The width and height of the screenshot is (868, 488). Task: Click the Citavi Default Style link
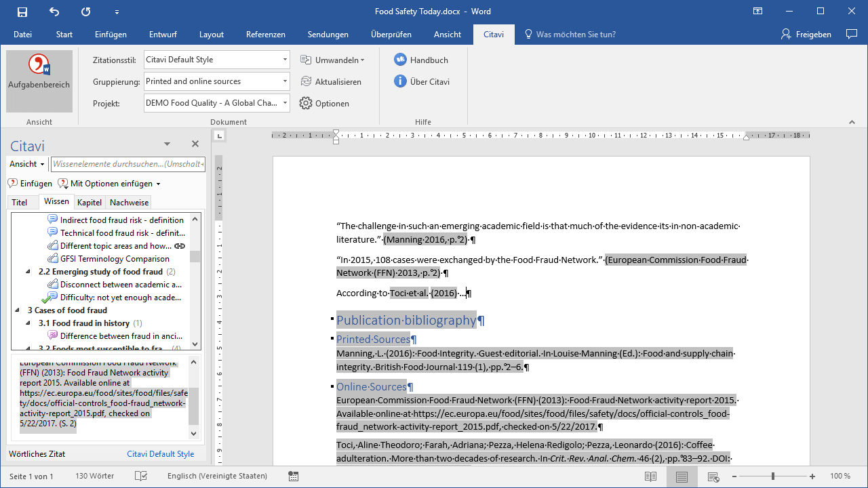click(160, 454)
